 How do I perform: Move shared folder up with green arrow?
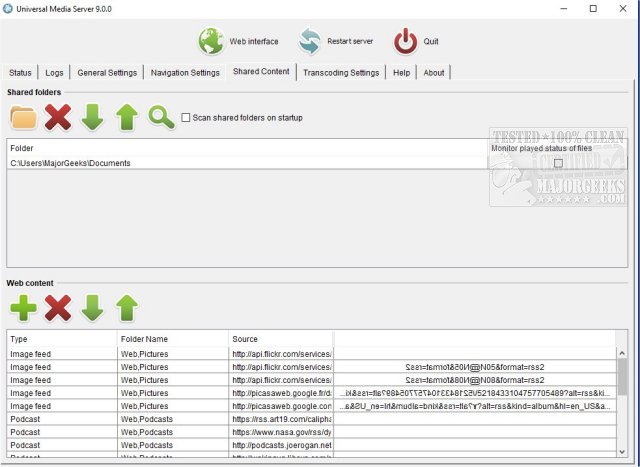(x=127, y=118)
